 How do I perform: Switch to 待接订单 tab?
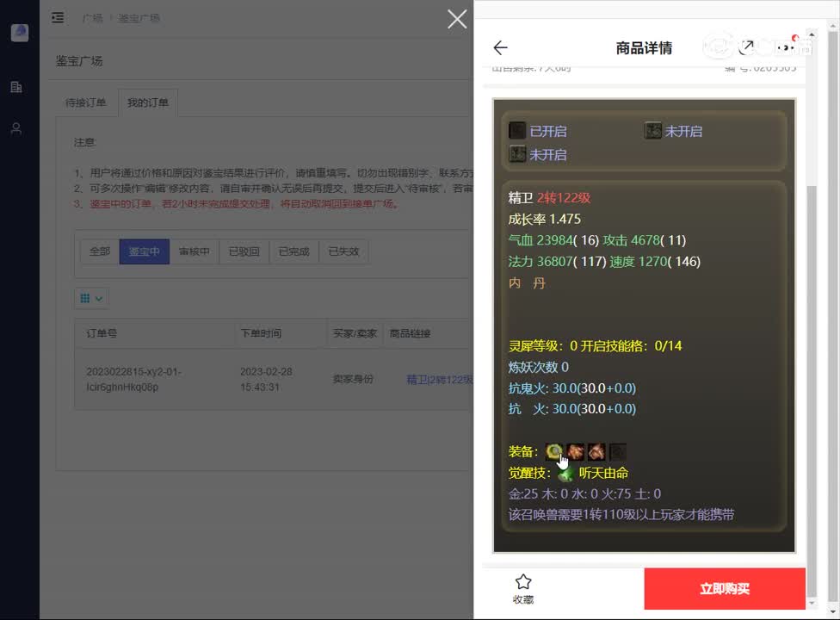[x=86, y=102]
